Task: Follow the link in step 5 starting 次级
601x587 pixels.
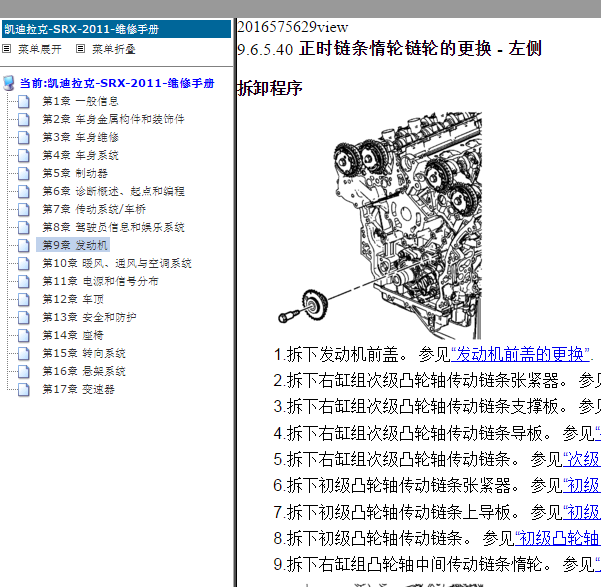Action: click(x=581, y=459)
